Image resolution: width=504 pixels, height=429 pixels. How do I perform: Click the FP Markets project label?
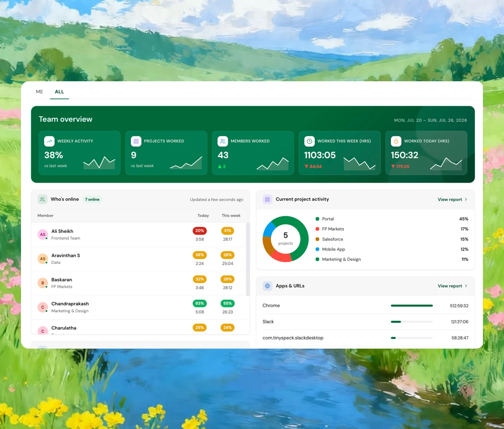pyautogui.click(x=333, y=229)
